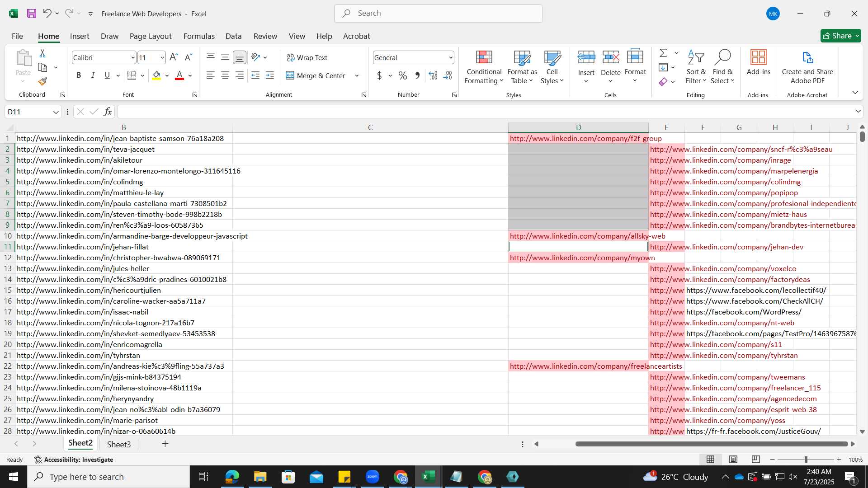868x488 pixels.
Task: Open Format as Table dropdown
Action: point(522,67)
